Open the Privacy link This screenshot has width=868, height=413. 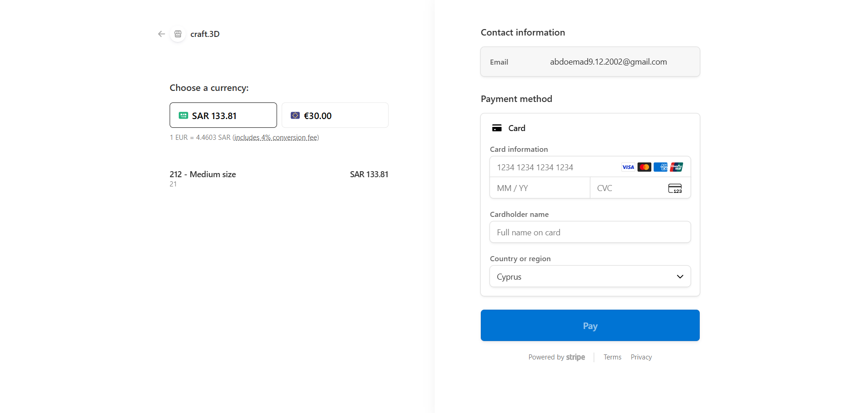(641, 357)
